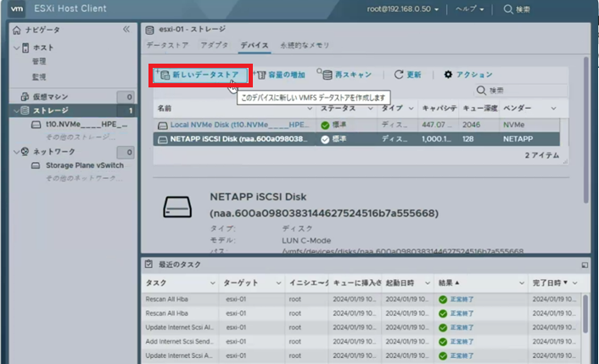
Task: Open the Local NVMe Disk link
Action: pos(232,125)
